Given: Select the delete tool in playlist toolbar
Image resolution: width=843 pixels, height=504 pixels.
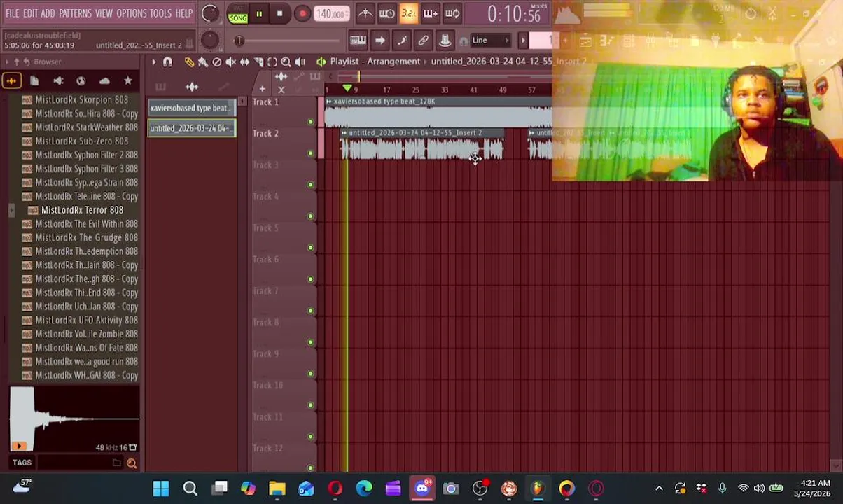Looking at the screenshot, I should click(x=216, y=62).
